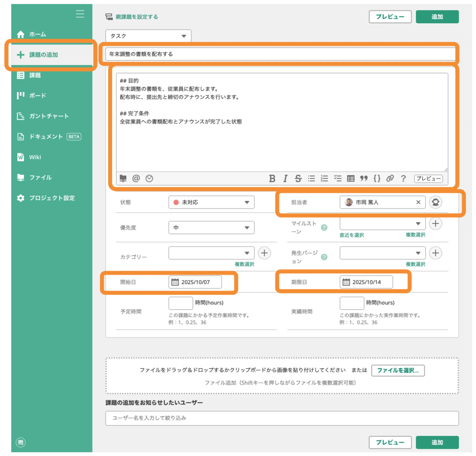
Task: Click into the description text area
Action: [x=282, y=122]
